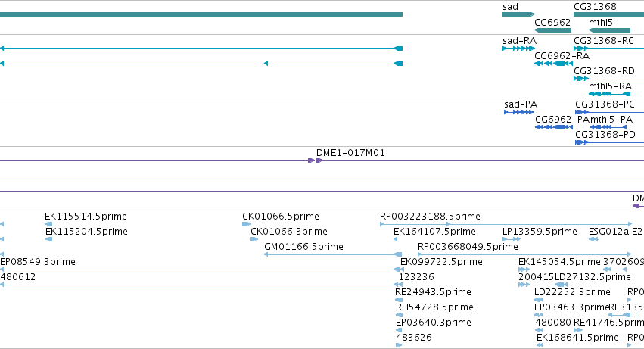Screen dimensions: 644x349
Task: Select the 480612 feature label
Action: (x=18, y=276)
